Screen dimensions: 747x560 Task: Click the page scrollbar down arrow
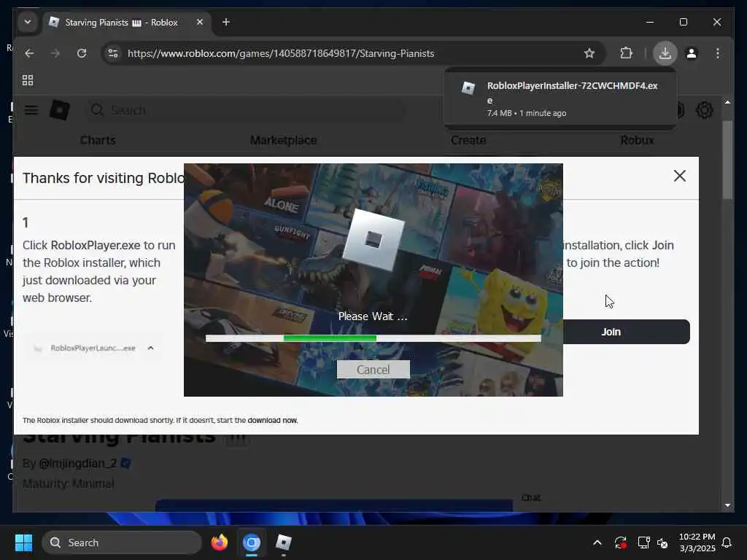tap(727, 505)
